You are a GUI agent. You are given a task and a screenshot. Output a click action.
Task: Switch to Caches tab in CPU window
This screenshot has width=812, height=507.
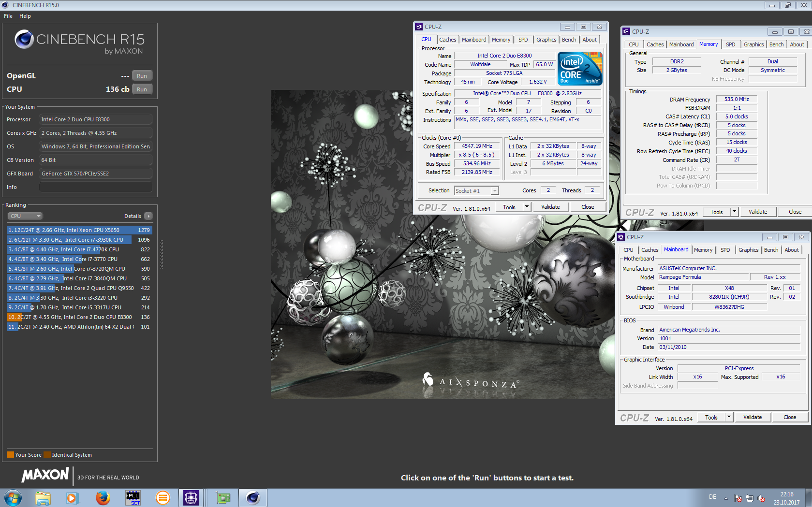[447, 40]
